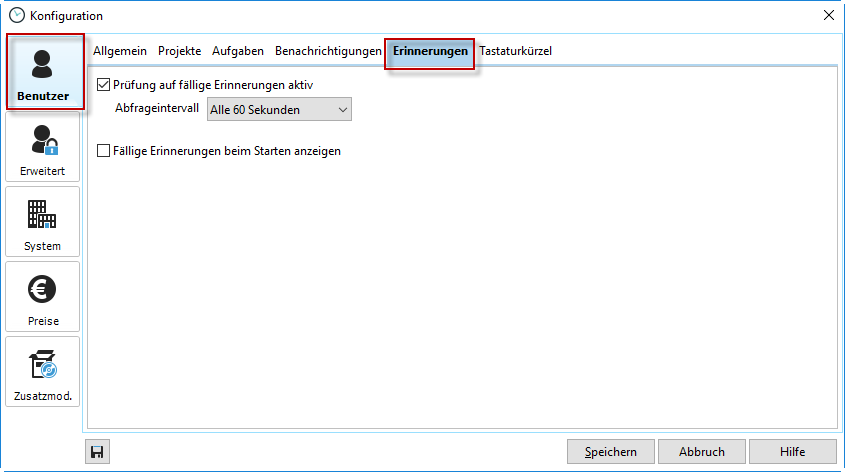Screen dimensions: 845x472
Task: Enable Fällige Erinnerungen beim Starten anzeigen
Action: point(104,151)
